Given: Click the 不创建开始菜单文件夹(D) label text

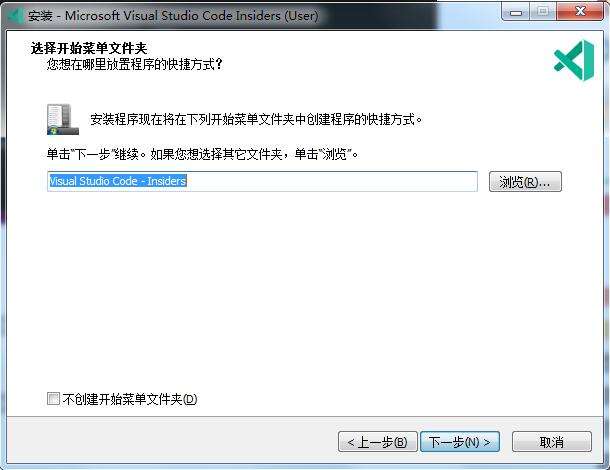Looking at the screenshot, I should point(130,399).
